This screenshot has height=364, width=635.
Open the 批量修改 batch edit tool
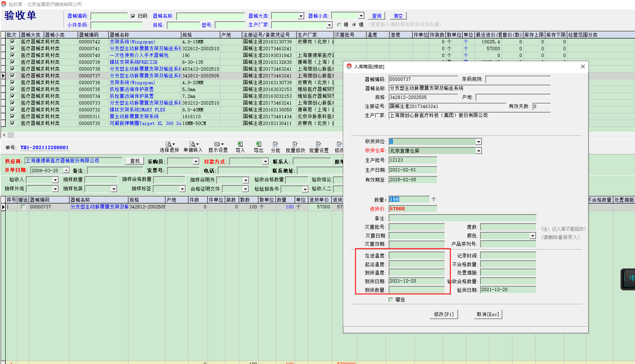(295, 147)
